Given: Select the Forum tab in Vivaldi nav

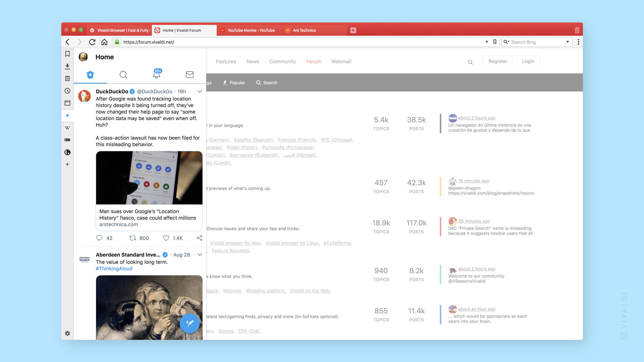Looking at the screenshot, I should click(314, 61).
